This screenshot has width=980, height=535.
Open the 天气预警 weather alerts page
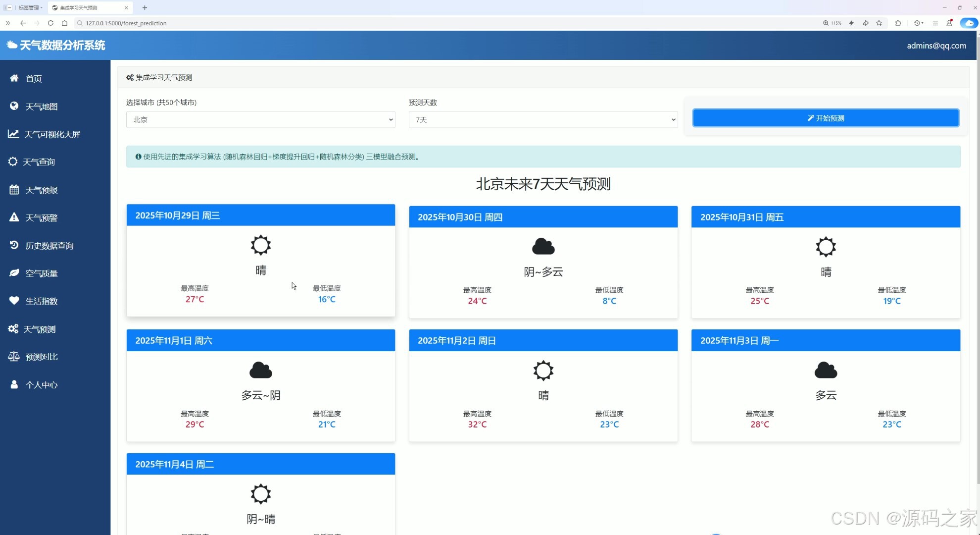[x=41, y=217]
